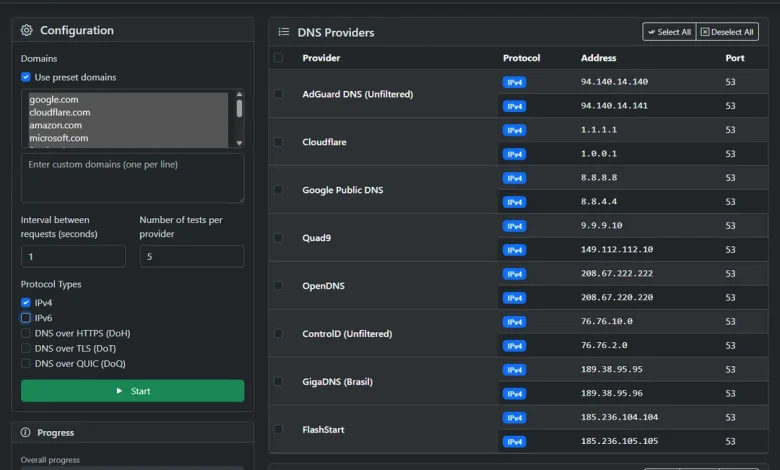Screen dimensions: 780x470
Task: Click the Deselect All button
Action: [727, 32]
